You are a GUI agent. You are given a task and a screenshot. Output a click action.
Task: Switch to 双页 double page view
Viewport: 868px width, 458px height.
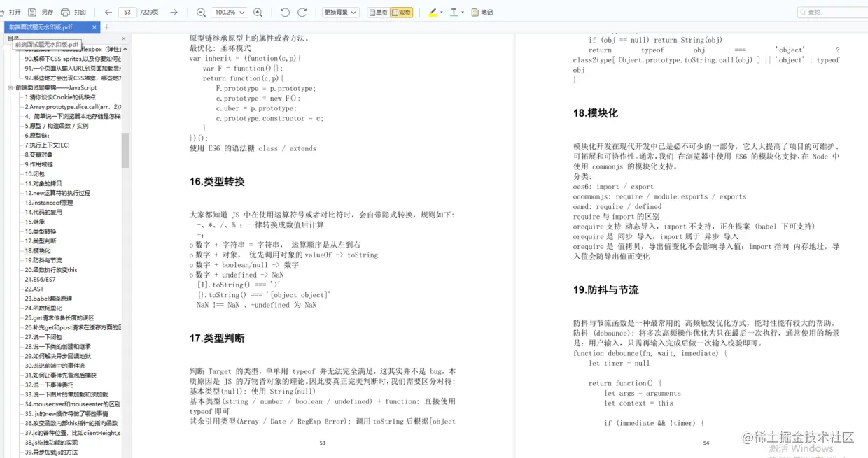click(x=402, y=12)
